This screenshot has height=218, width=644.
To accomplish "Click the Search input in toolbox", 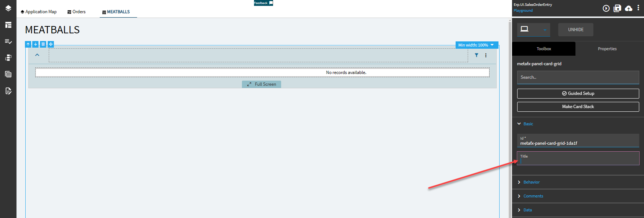I will (x=578, y=77).
